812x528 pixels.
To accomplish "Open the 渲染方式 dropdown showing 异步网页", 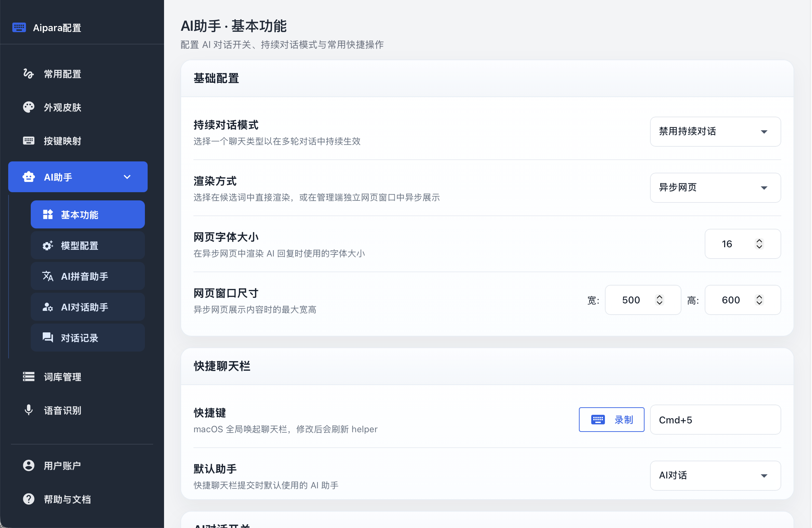I will click(715, 188).
